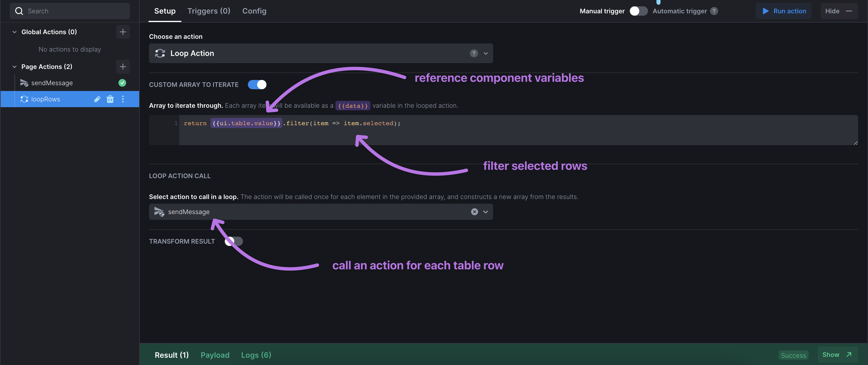Add a new Global Action with plus icon
This screenshot has width=868, height=365.
[123, 32]
